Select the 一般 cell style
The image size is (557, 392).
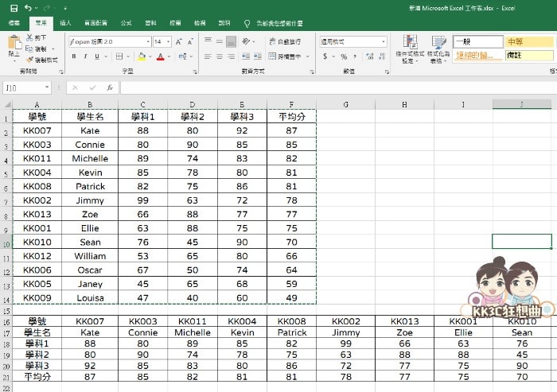[478, 41]
